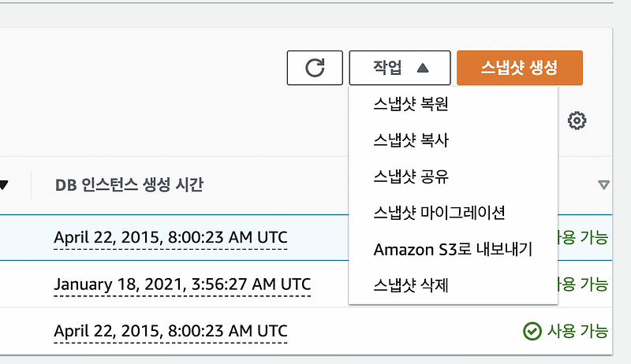Open the settings gear icon
Screen dimensions: 631x364
577,121
